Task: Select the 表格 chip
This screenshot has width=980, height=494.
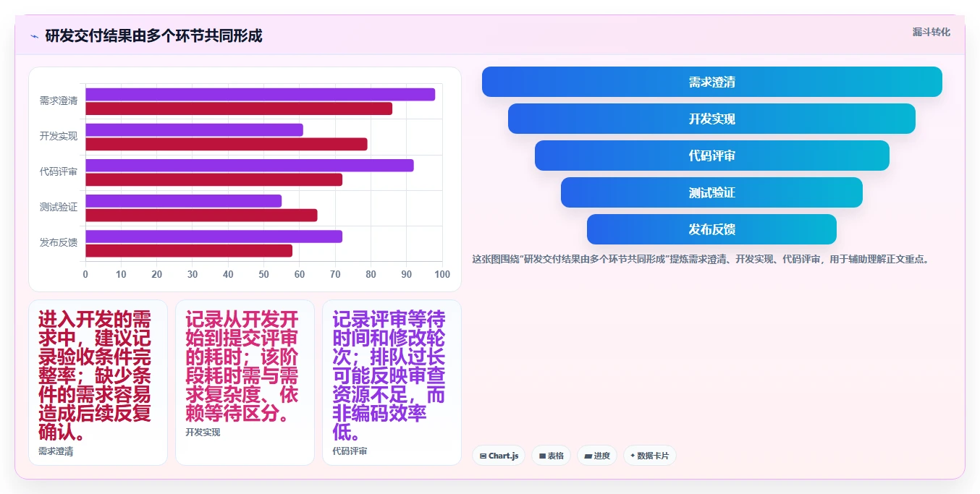Action: tap(551, 456)
